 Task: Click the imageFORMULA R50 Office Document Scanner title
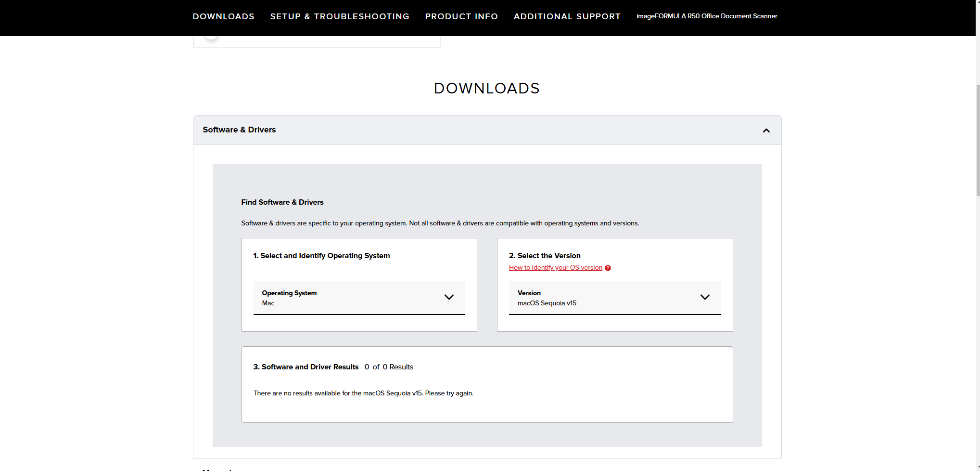click(706, 16)
